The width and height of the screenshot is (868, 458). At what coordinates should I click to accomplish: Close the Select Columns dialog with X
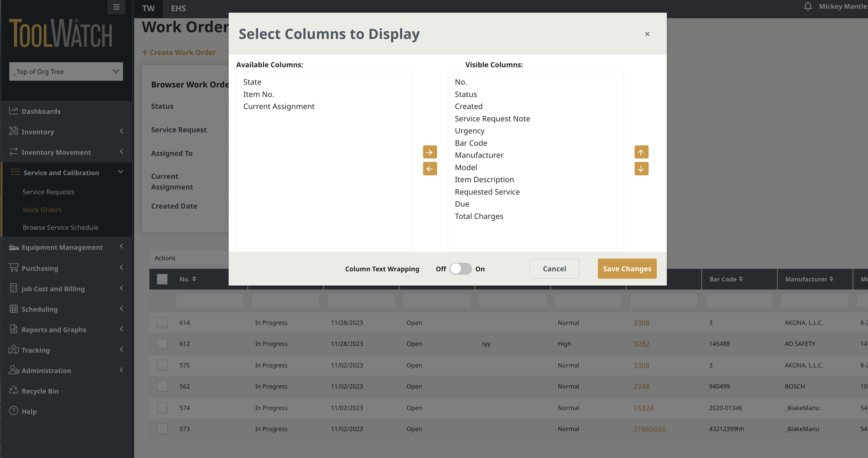pyautogui.click(x=647, y=34)
